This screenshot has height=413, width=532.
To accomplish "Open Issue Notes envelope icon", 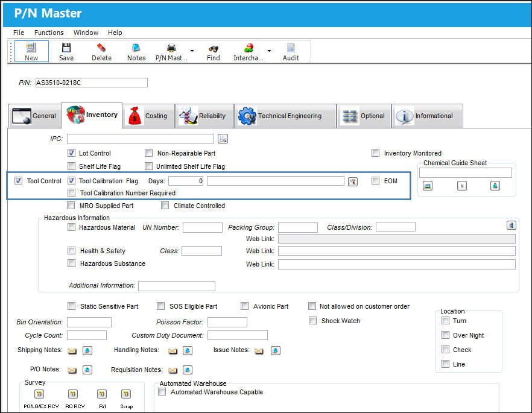I will click(259, 351).
